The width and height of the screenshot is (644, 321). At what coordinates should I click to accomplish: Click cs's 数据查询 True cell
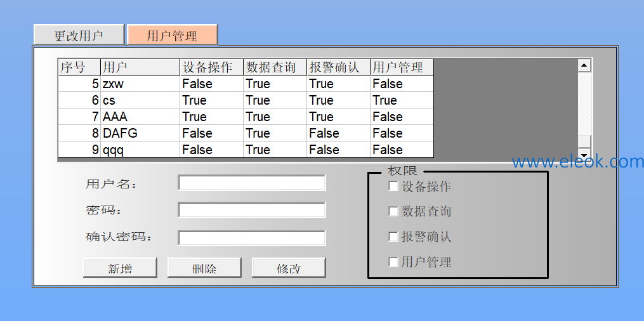tap(275, 100)
